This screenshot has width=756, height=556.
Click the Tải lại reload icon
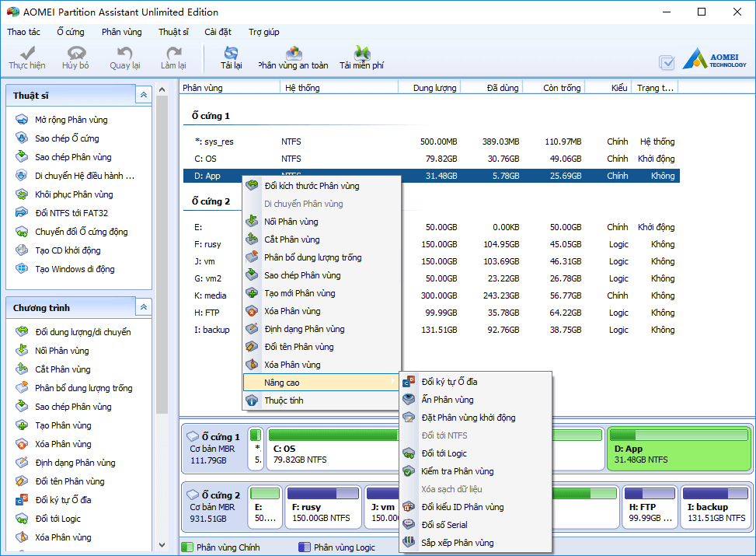pos(232,53)
